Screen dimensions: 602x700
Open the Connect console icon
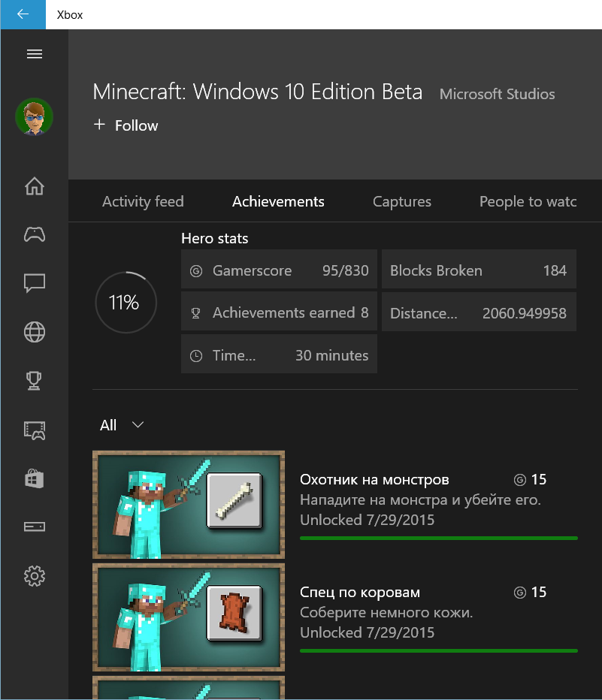tap(35, 527)
